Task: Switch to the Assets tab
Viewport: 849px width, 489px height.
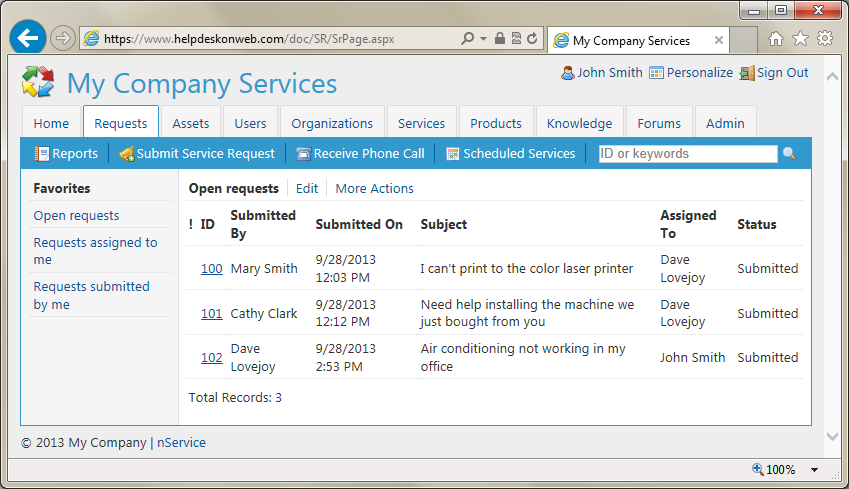Action: tap(191, 123)
